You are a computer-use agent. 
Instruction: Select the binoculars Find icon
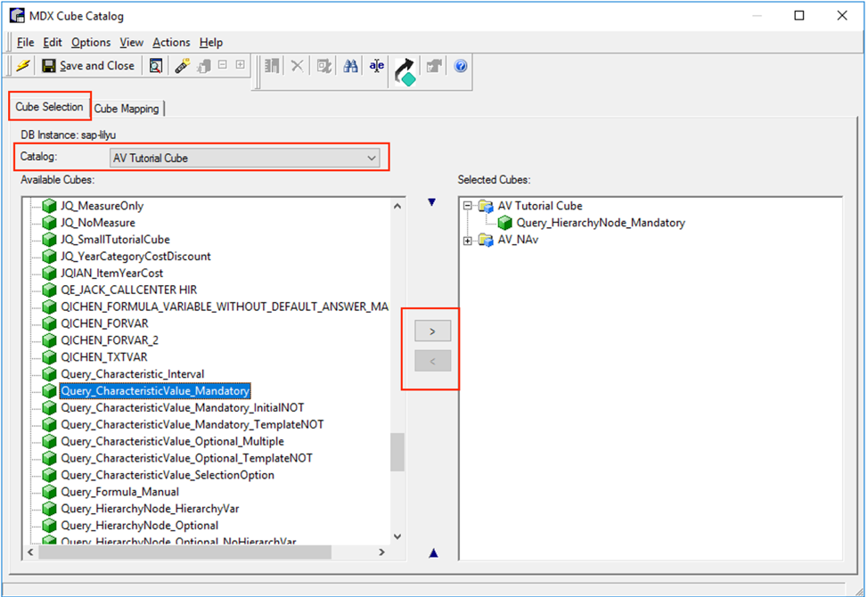click(x=350, y=65)
